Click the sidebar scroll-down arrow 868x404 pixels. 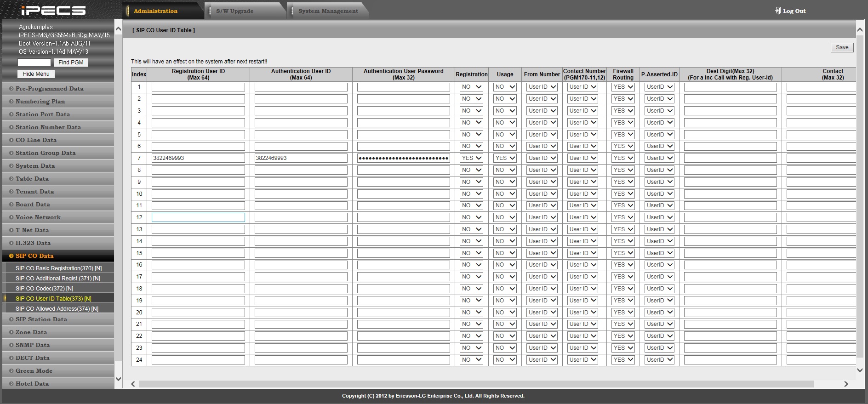118,379
